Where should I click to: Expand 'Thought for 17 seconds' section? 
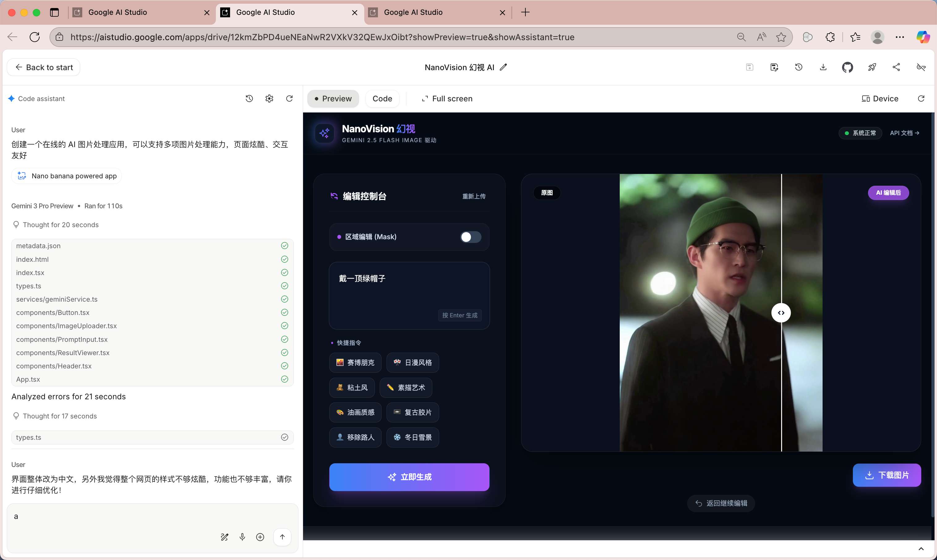60,416
